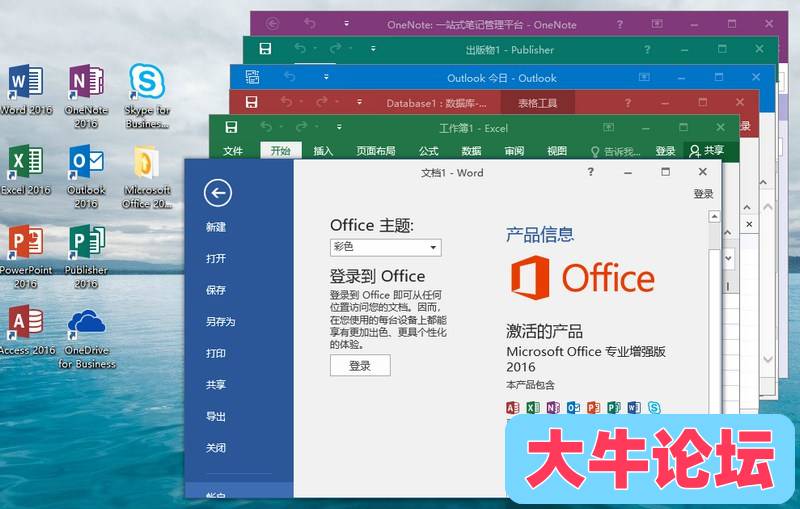Screen dimensions: 800x509
Task: Choose 打印 in Word backstage menu
Action: tap(216, 353)
